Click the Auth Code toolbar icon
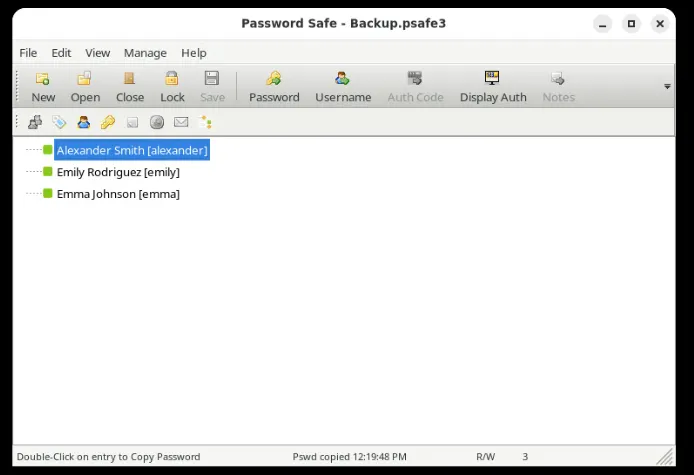The image size is (694, 475). click(415, 78)
